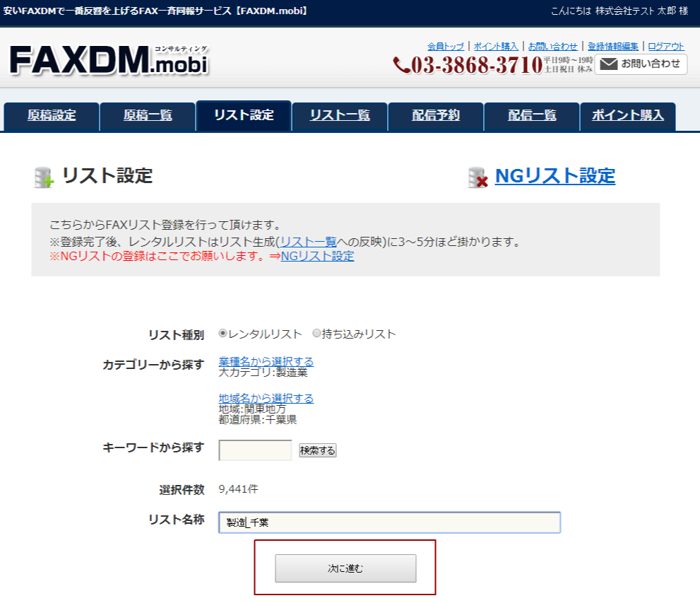The image size is (700, 603).
Task: Select the レンタルリスト radio button
Action: pyautogui.click(x=223, y=334)
